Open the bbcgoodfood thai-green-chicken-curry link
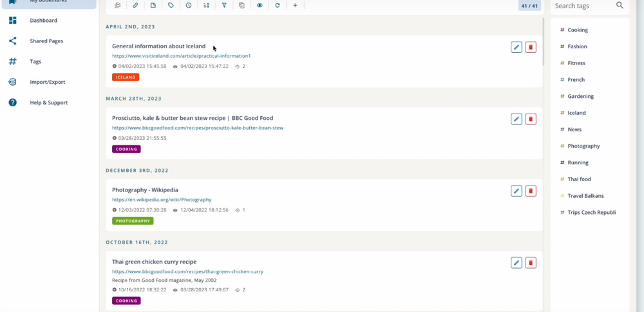 (187, 272)
